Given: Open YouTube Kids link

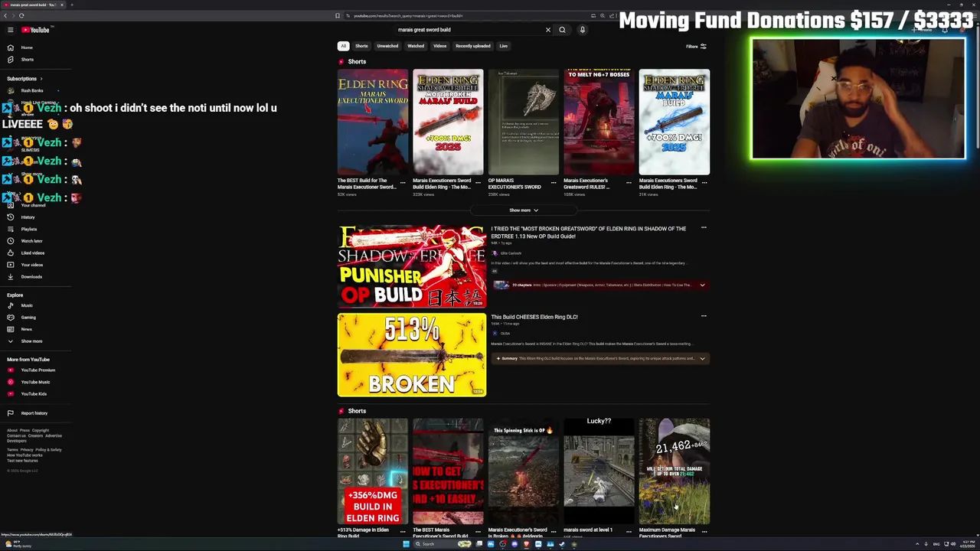Looking at the screenshot, I should click(x=34, y=394).
